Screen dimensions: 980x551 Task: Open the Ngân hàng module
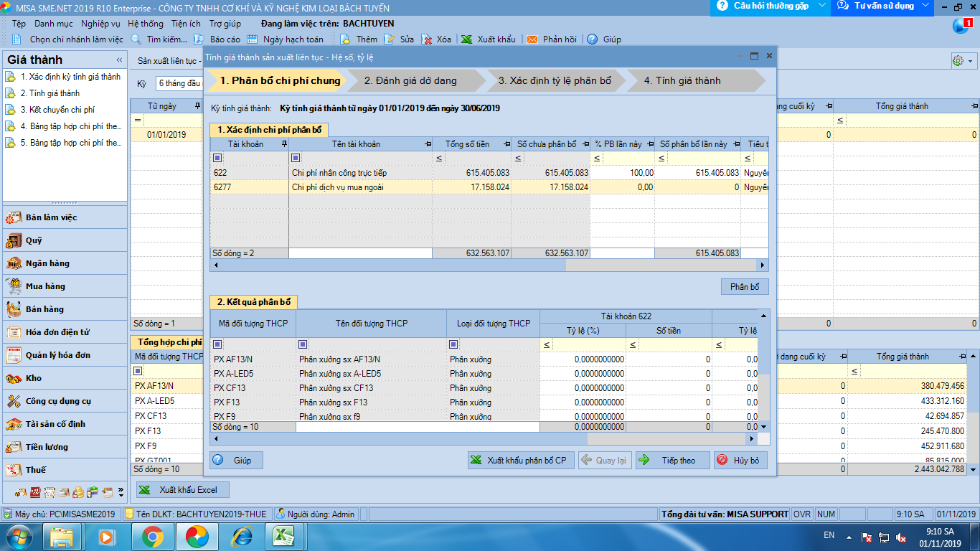[x=47, y=263]
